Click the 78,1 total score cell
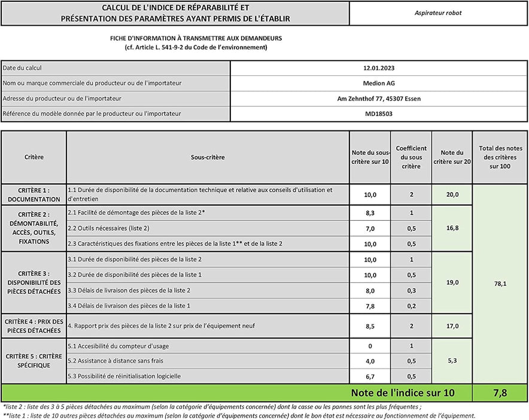 click(x=500, y=284)
